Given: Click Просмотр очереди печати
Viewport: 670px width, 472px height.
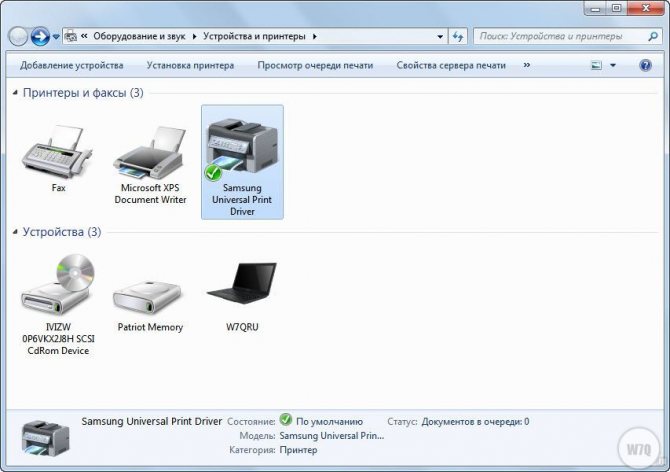Looking at the screenshot, I should click(x=315, y=65).
